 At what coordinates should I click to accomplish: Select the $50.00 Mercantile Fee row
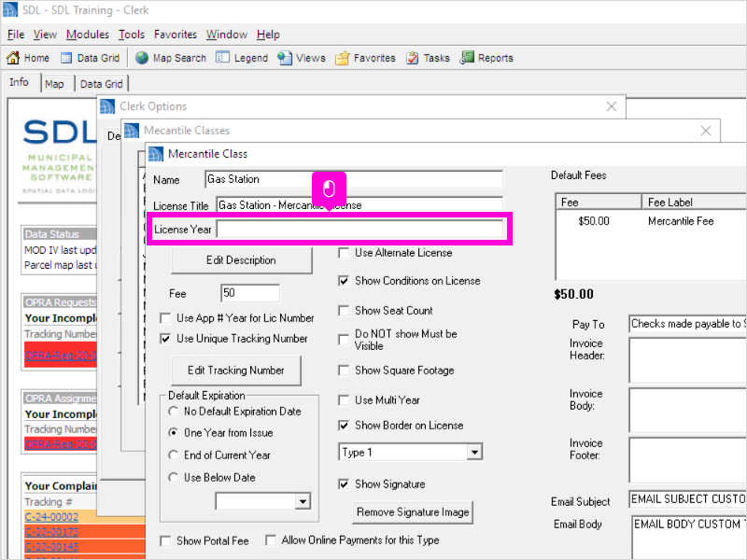click(x=651, y=221)
